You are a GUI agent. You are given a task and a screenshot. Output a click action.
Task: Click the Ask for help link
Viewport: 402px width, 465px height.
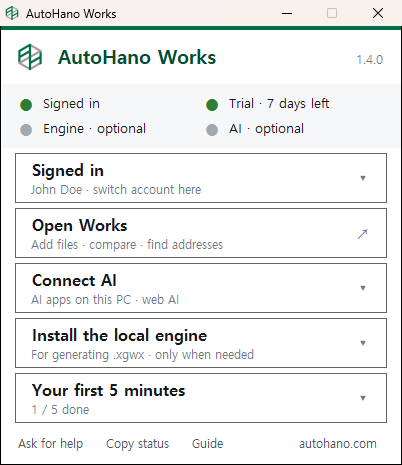point(50,444)
